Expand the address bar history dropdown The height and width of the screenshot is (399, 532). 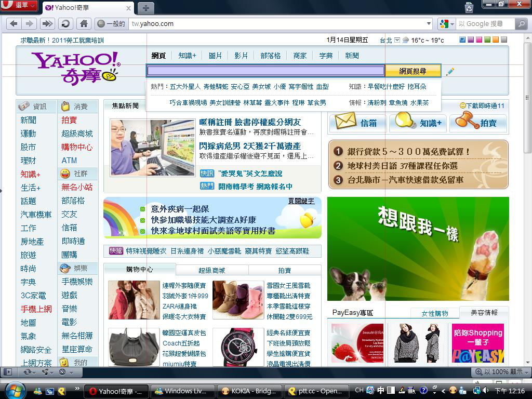tap(429, 24)
